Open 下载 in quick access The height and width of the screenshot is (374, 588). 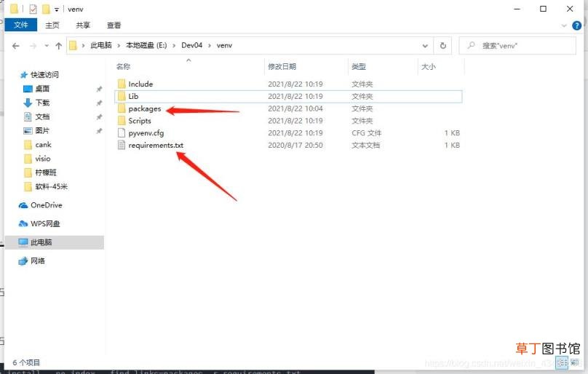click(x=42, y=103)
